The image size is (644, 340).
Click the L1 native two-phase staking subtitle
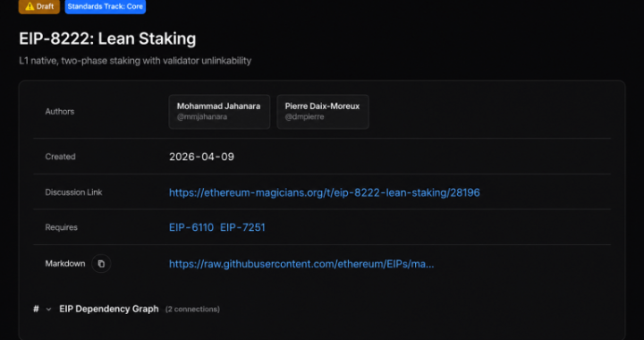135,61
